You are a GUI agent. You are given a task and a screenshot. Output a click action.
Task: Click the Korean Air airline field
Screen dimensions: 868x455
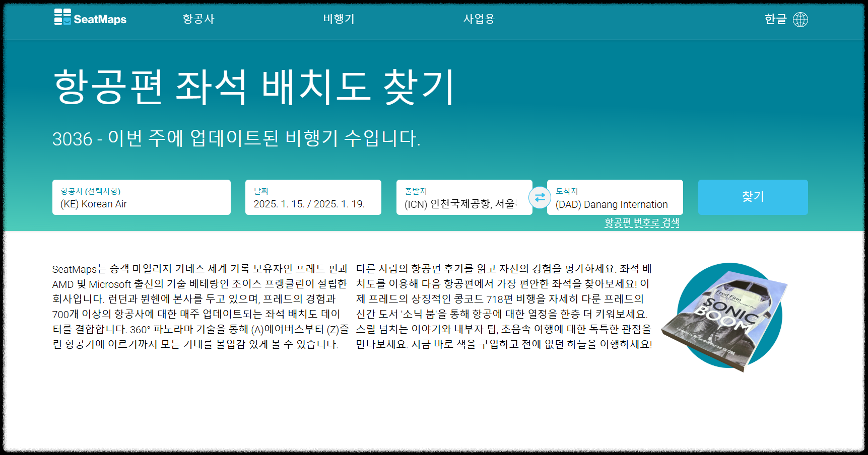[x=142, y=197]
